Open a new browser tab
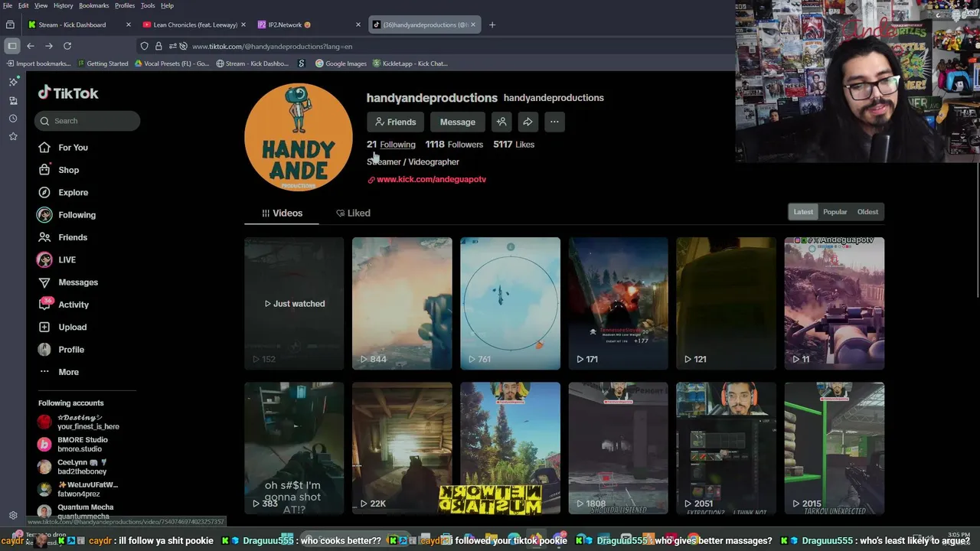980x551 pixels. (492, 24)
